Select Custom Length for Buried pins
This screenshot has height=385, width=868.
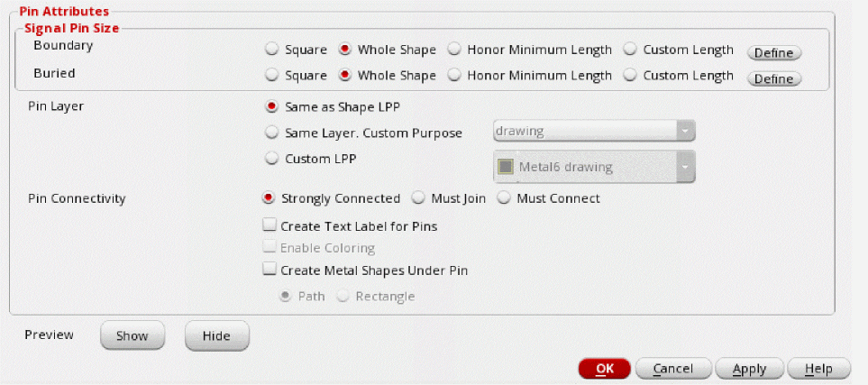[629, 76]
